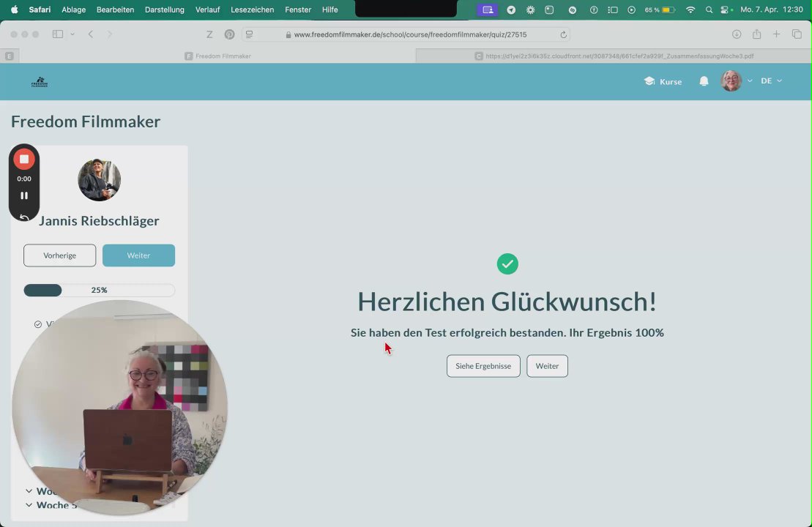
Task: Open the user profile avatar menu
Action: pyautogui.click(x=731, y=81)
